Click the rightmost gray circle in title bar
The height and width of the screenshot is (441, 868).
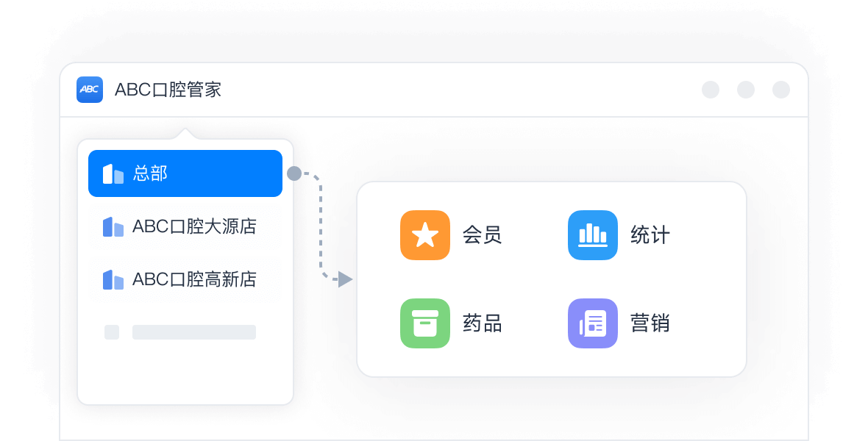(781, 90)
